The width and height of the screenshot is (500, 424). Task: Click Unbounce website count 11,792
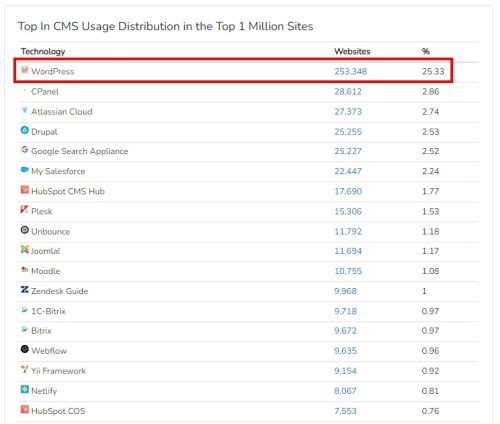coord(348,231)
